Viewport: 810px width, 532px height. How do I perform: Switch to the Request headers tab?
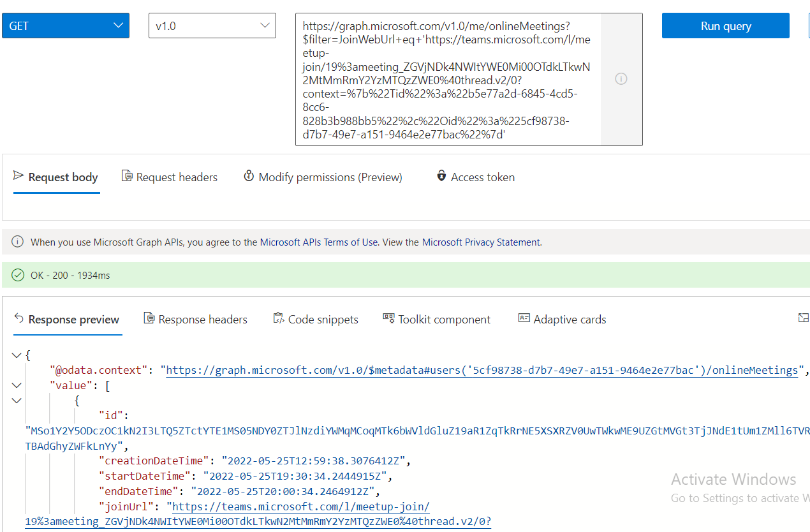coord(169,177)
